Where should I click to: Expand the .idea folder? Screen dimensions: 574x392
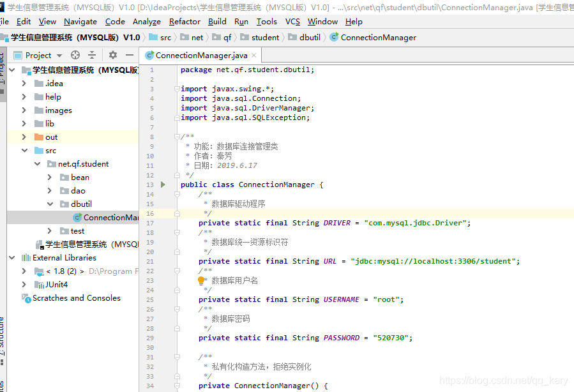click(x=24, y=84)
